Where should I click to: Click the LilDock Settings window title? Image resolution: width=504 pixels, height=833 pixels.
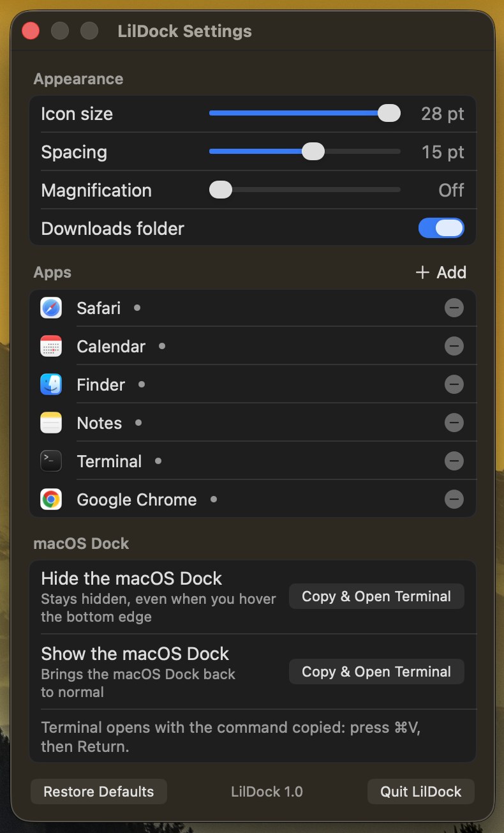185,31
